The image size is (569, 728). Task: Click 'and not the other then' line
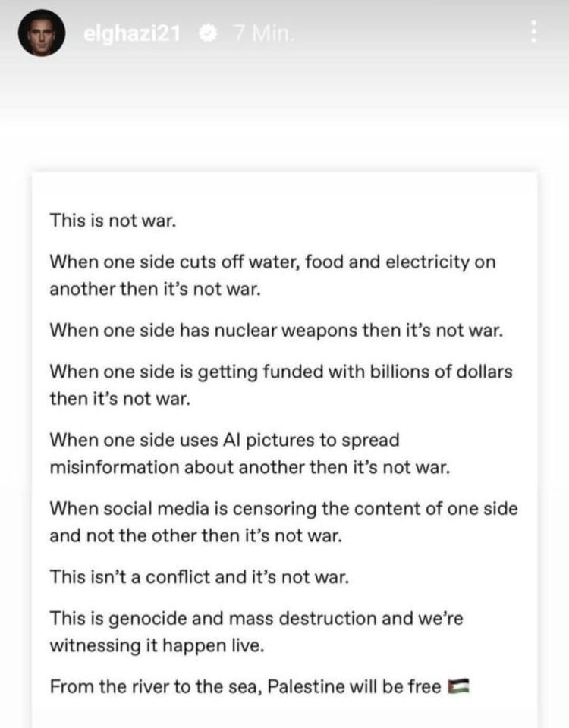click(196, 536)
